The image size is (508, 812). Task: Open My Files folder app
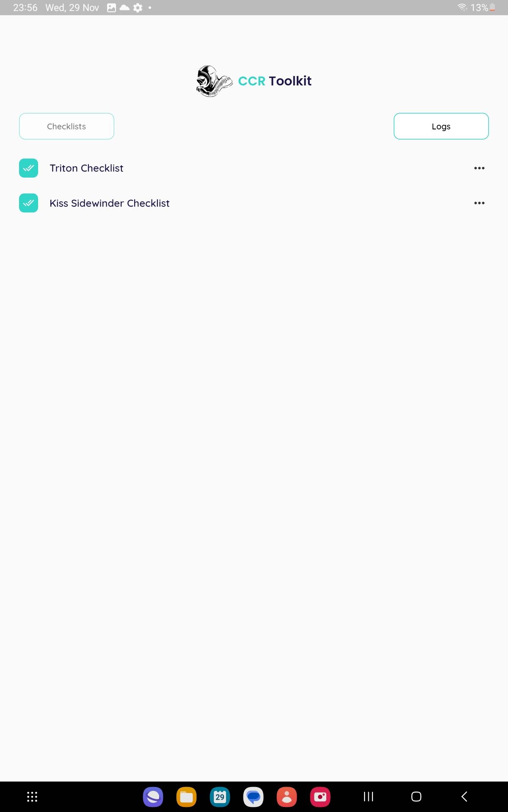186,797
